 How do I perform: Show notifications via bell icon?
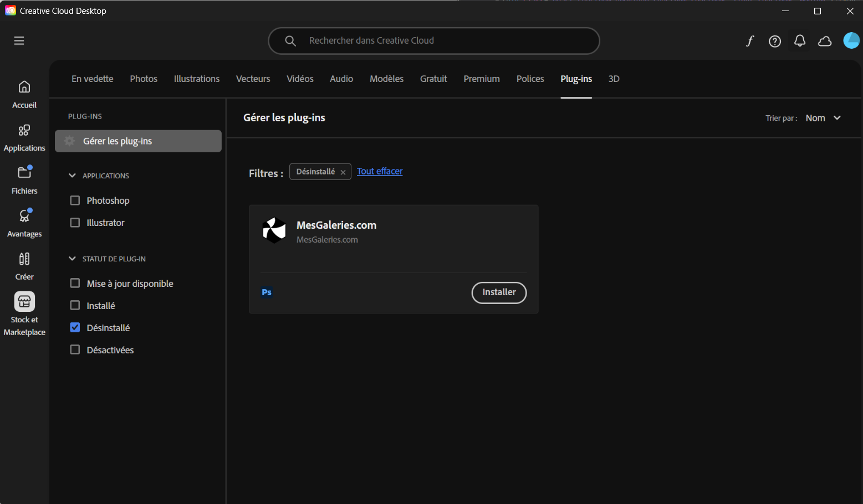click(800, 40)
